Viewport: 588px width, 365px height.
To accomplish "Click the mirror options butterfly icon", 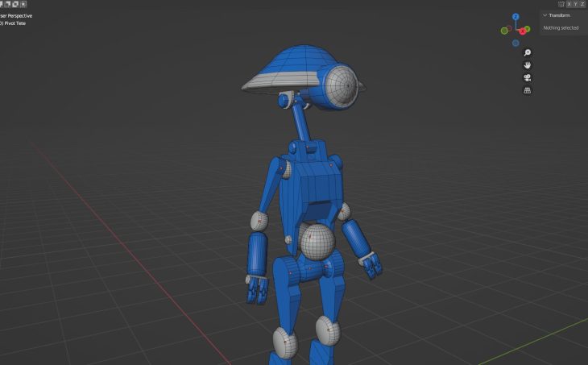I will (561, 4).
